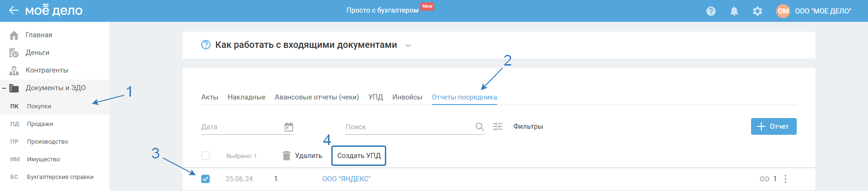
Task: Click the 'Как работать с входящими документами' heading
Action: [x=306, y=45]
